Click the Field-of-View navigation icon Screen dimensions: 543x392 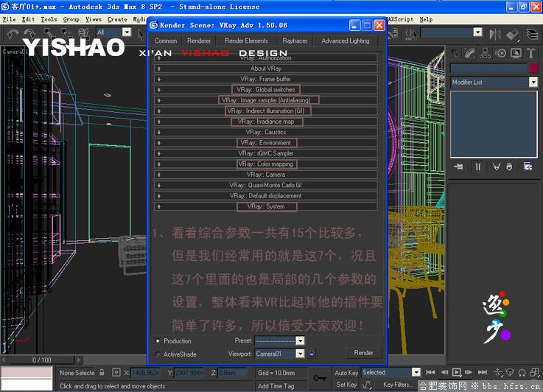[x=510, y=373]
